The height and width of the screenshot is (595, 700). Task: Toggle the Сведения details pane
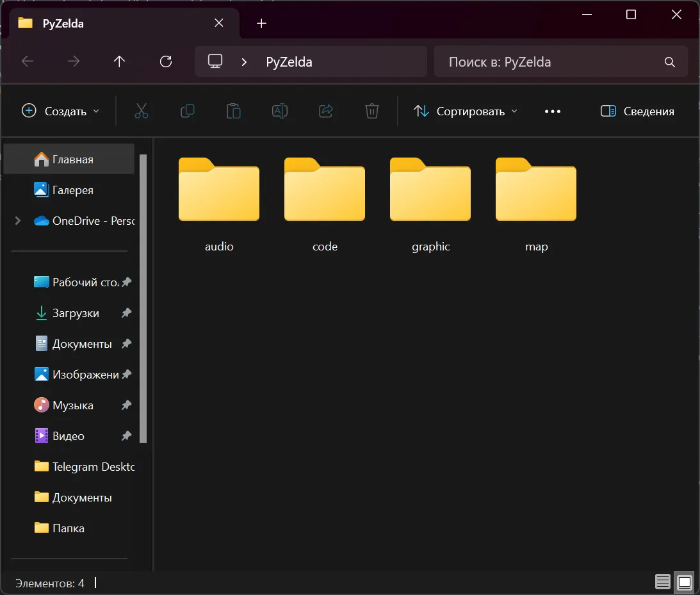(x=637, y=111)
